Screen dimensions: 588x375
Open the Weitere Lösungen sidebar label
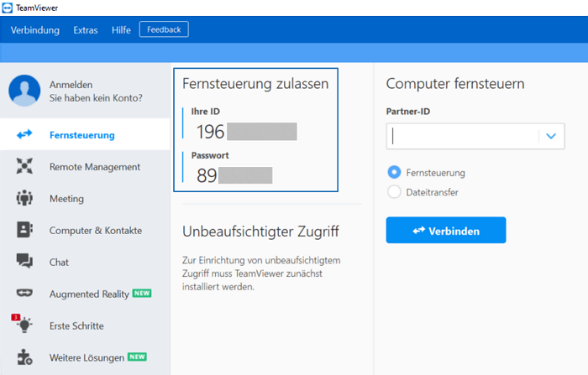[87, 357]
